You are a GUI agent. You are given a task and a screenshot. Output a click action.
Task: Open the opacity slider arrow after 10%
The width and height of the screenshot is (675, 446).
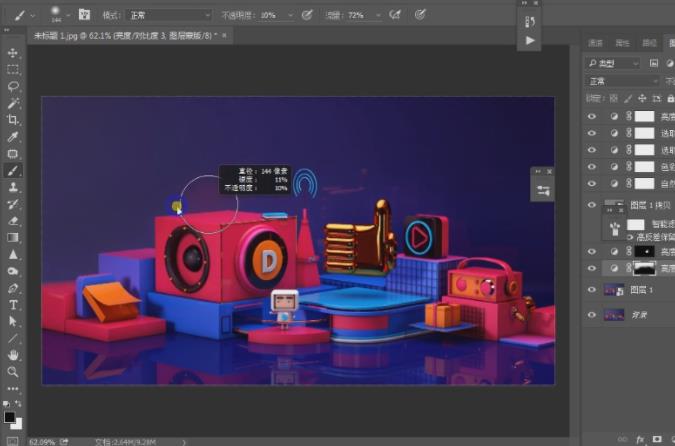pos(291,15)
